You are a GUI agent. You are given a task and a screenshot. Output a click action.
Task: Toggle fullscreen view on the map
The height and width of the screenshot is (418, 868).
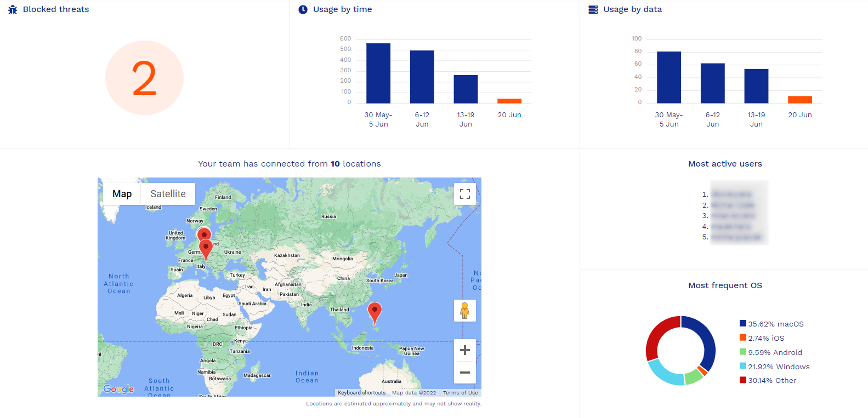pos(465,194)
